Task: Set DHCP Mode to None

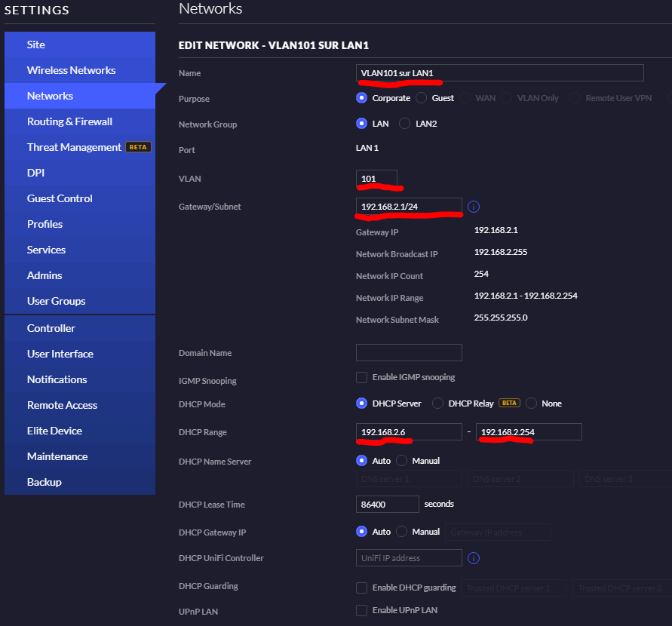Action: [532, 404]
